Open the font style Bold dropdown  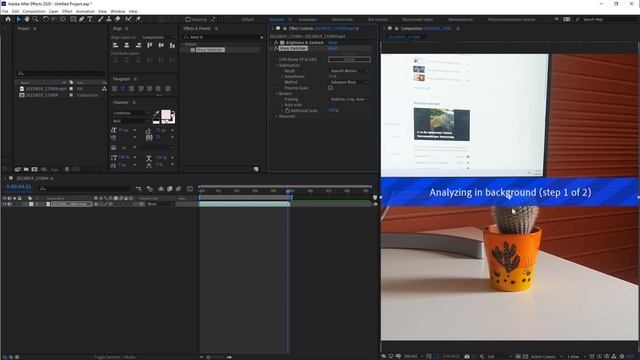coord(130,121)
